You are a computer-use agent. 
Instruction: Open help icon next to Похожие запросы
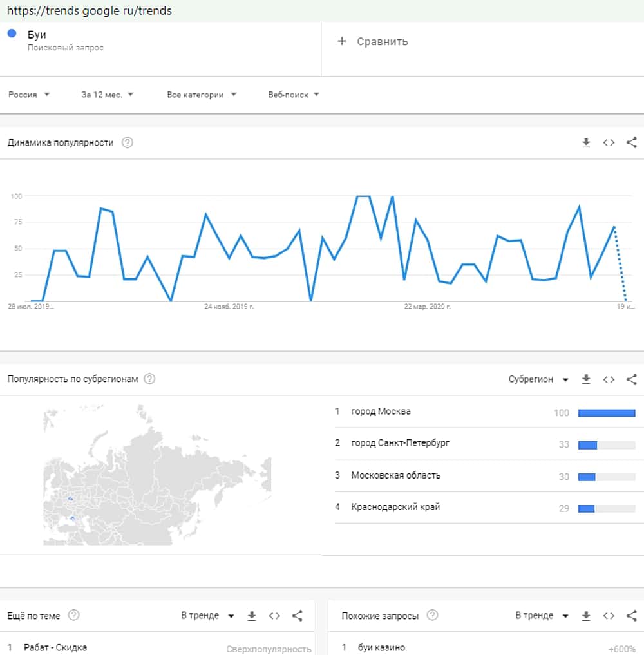pyautogui.click(x=433, y=616)
